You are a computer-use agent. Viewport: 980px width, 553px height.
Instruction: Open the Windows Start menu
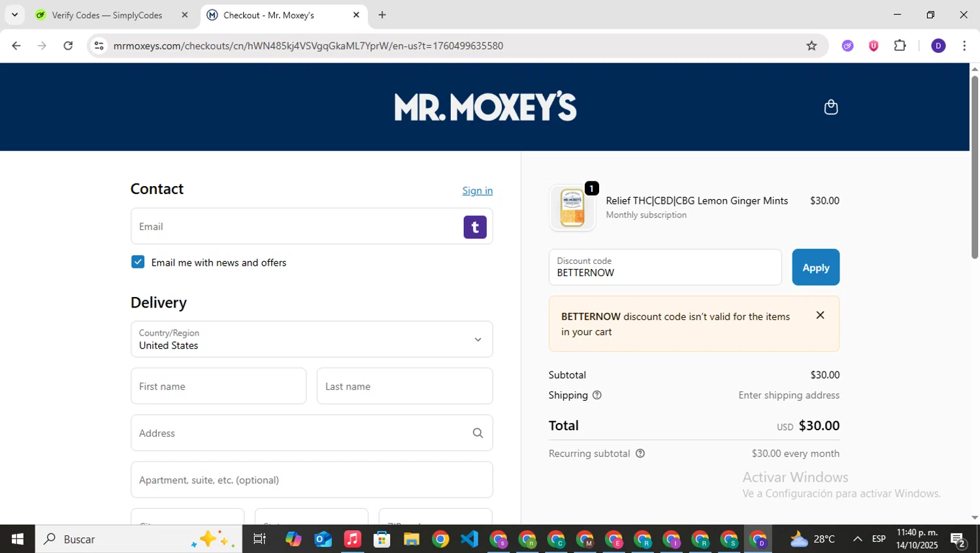pyautogui.click(x=18, y=539)
